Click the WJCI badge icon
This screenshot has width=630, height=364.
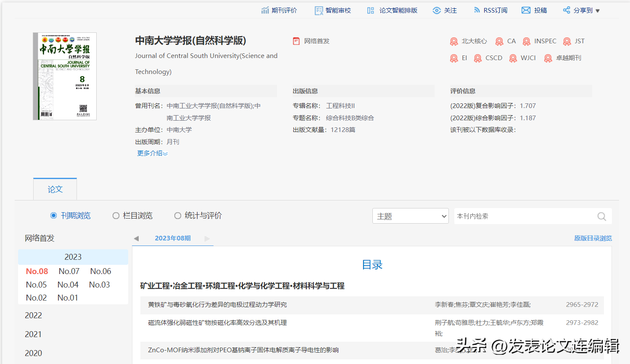(513, 58)
